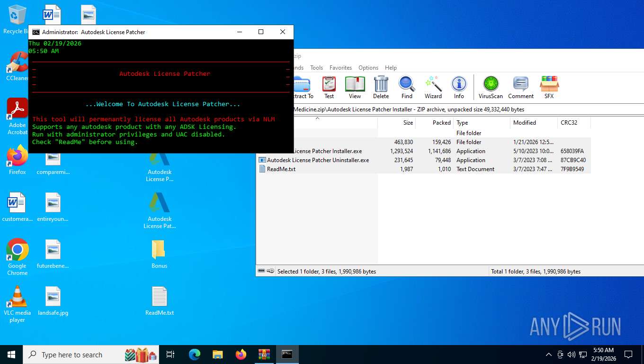Screen dimensions: 644x364
Task: Click the key icon in WinRAR status bar
Action: pyautogui.click(x=270, y=271)
